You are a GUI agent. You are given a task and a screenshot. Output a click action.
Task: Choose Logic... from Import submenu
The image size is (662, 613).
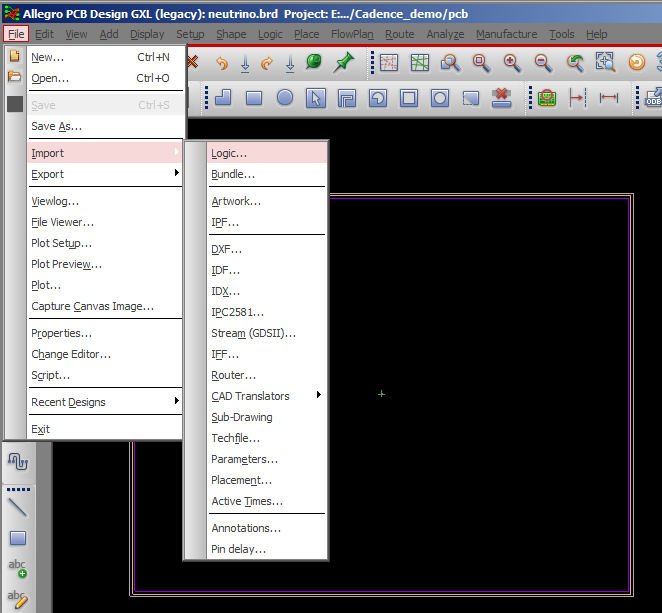coord(267,153)
